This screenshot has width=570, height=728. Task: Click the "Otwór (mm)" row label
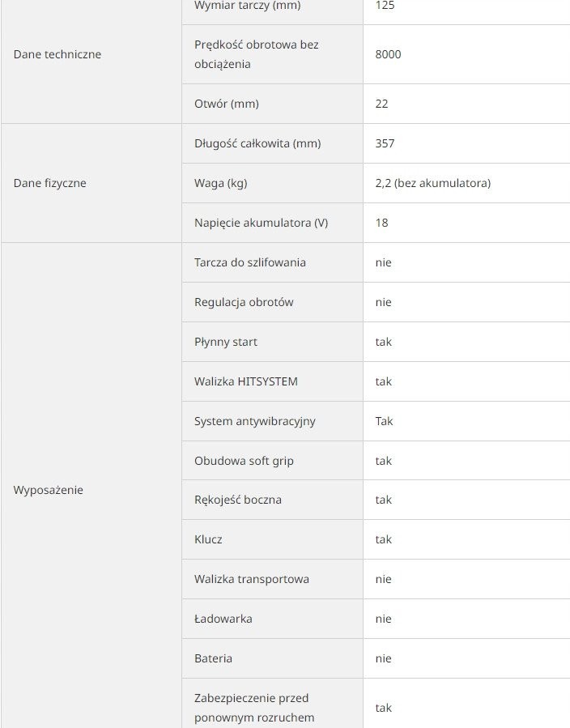tap(227, 104)
